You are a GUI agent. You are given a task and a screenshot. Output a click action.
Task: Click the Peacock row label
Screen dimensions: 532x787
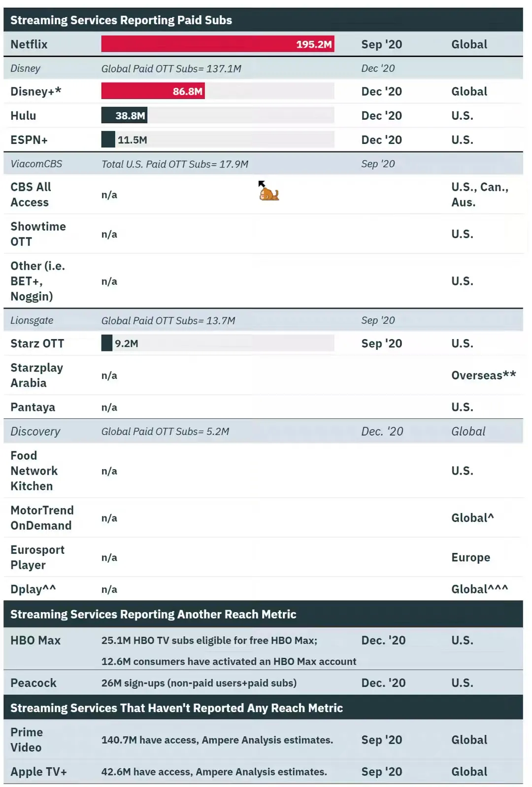pos(33,683)
